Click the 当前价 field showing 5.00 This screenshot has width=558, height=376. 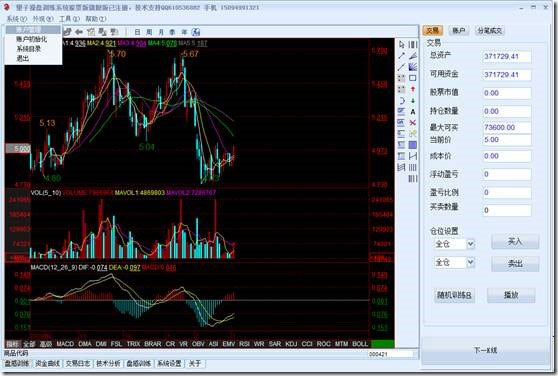point(507,139)
